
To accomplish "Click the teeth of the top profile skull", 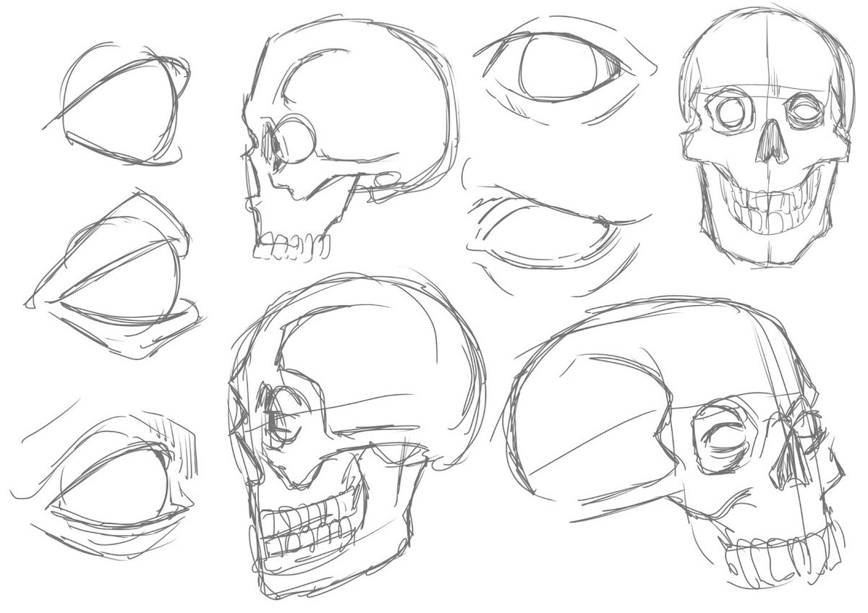I will coord(292,247).
